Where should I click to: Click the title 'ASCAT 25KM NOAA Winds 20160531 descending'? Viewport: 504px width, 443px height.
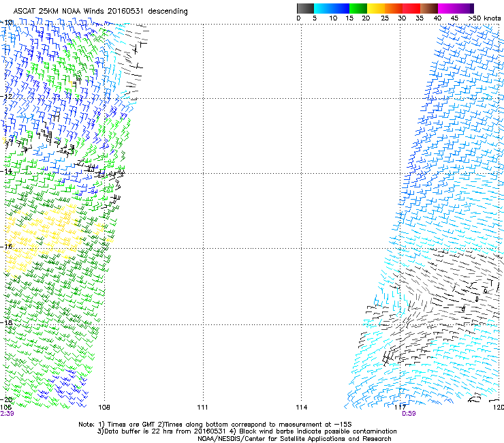[100, 12]
